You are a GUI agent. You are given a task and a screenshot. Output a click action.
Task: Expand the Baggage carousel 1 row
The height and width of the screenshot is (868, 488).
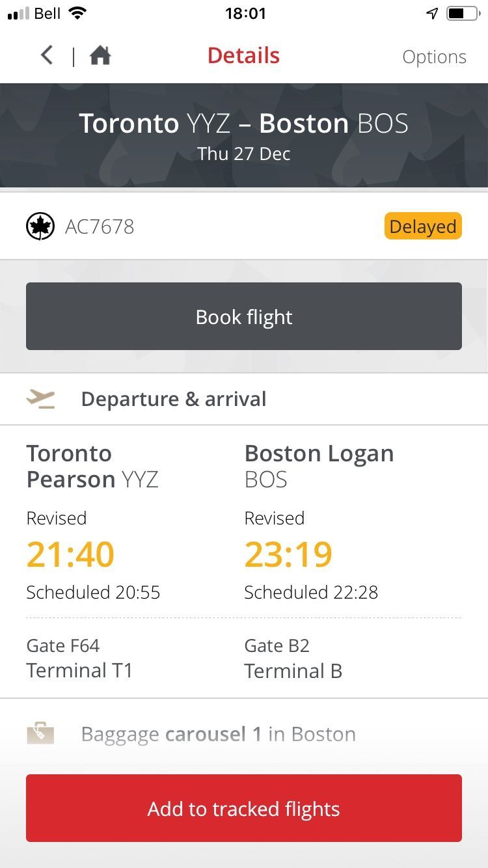[218, 734]
